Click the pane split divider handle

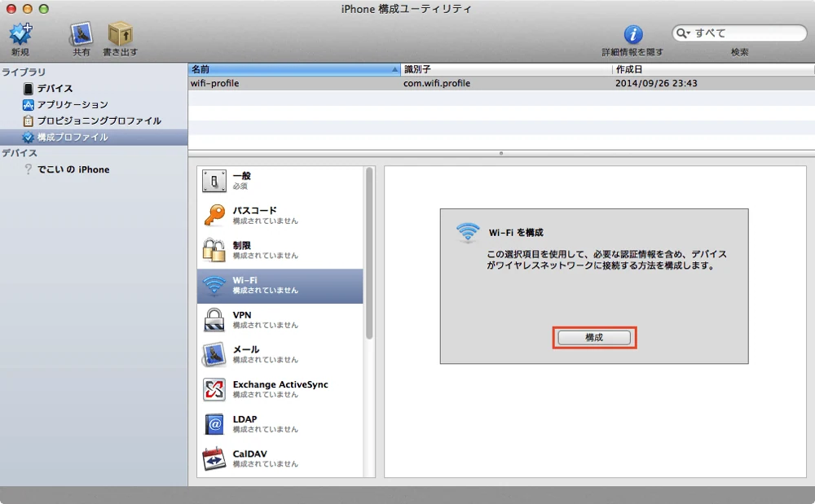click(501, 153)
